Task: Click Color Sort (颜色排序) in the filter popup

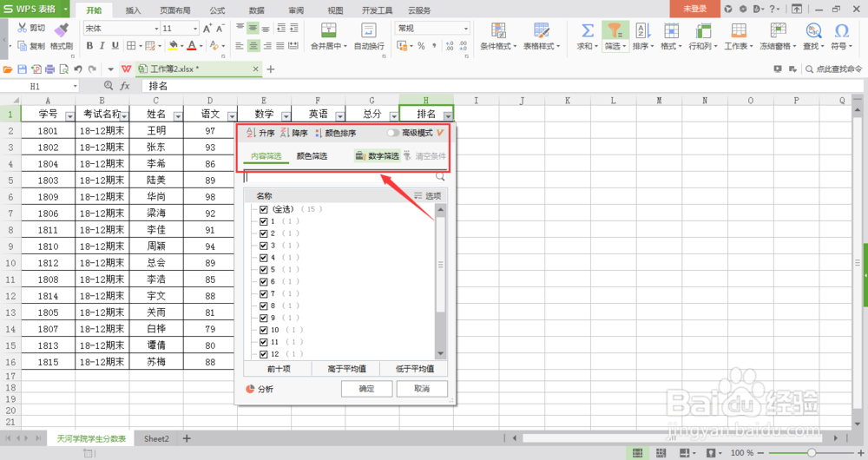Action: [335, 133]
